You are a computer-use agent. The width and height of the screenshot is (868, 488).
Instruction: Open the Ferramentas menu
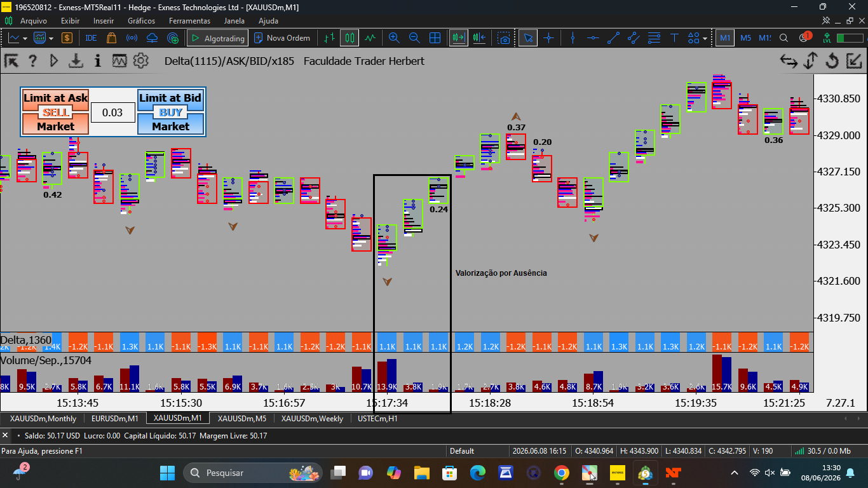coord(189,21)
